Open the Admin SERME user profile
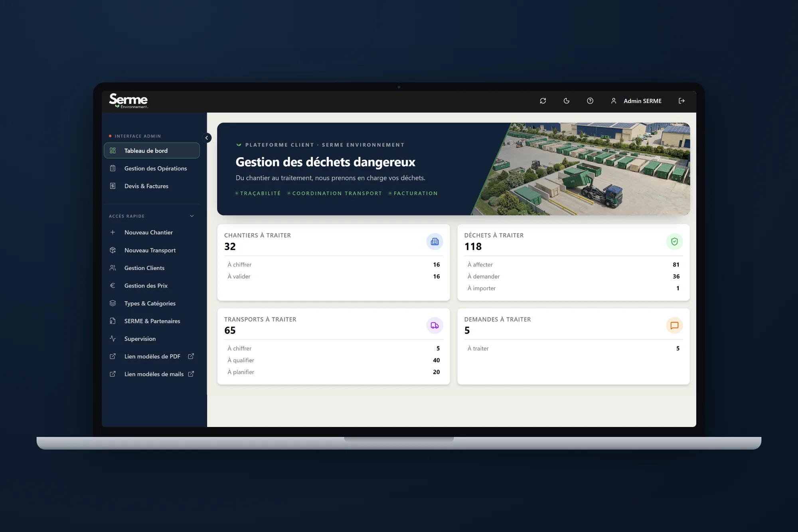Image resolution: width=798 pixels, height=532 pixels. click(636, 101)
